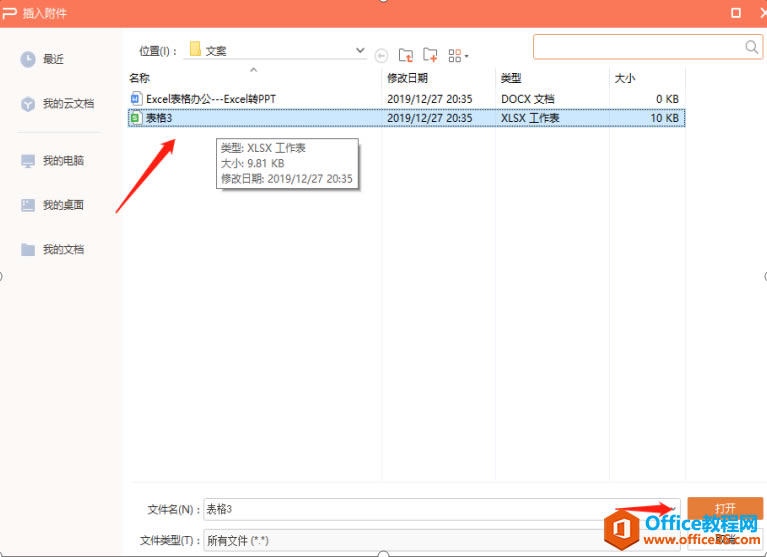Maximize the 插入附件 dialog window
The image size is (767, 557).
[736, 13]
